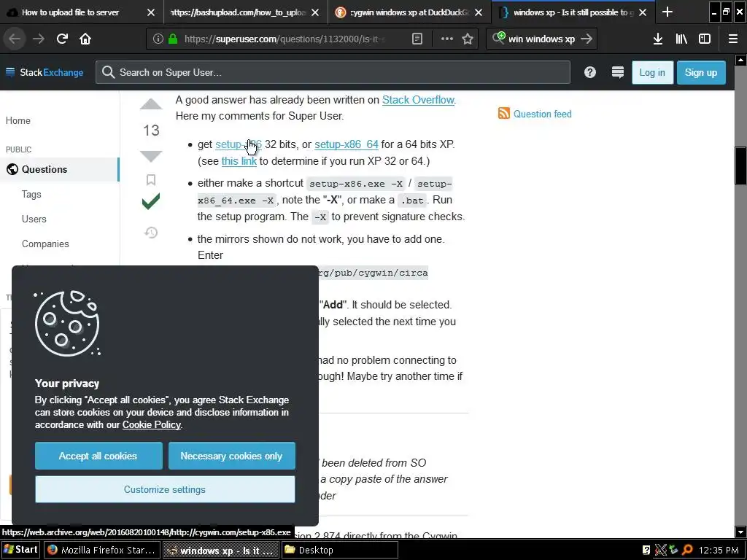This screenshot has width=747, height=560.
Task: Select Questions in left sidebar
Action: [60, 169]
